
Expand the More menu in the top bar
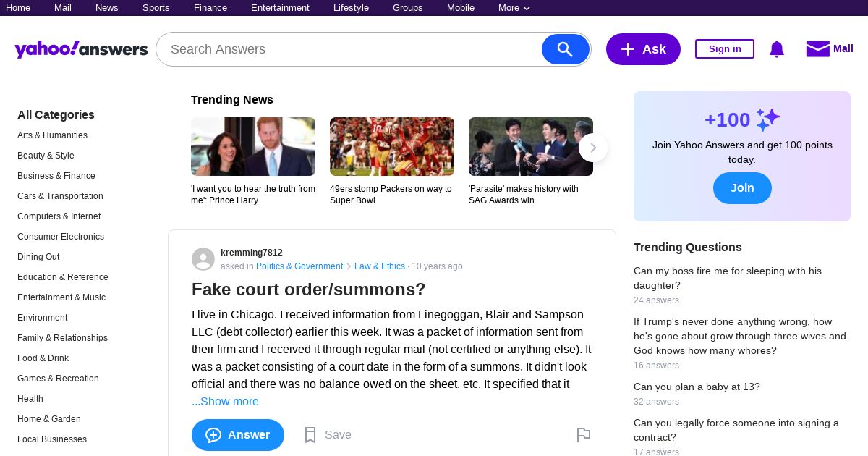tap(514, 8)
